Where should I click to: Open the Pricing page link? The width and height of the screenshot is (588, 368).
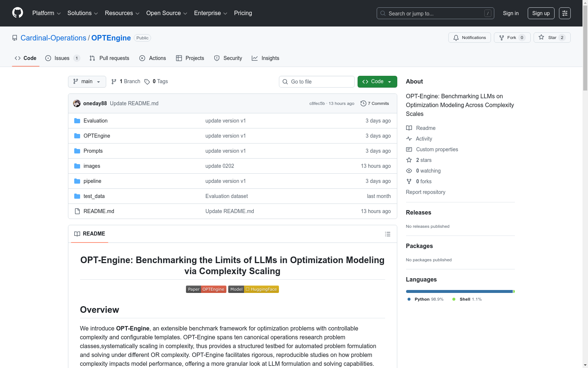[x=243, y=13]
